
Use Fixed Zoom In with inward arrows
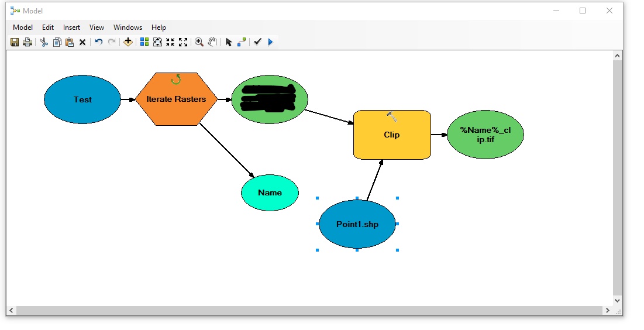(x=170, y=42)
